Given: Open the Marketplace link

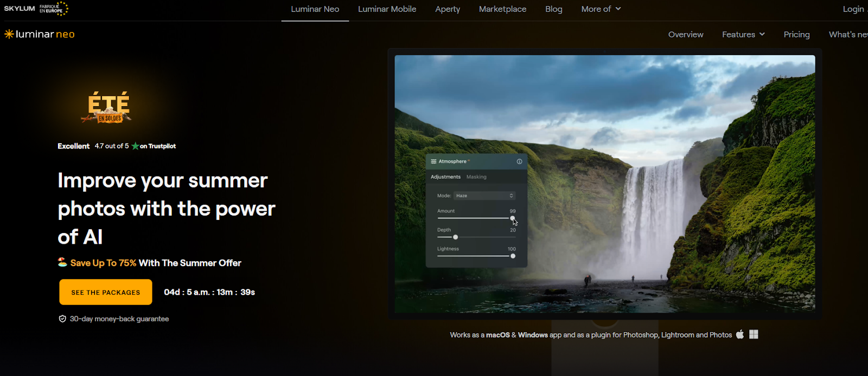Looking at the screenshot, I should click(503, 9).
